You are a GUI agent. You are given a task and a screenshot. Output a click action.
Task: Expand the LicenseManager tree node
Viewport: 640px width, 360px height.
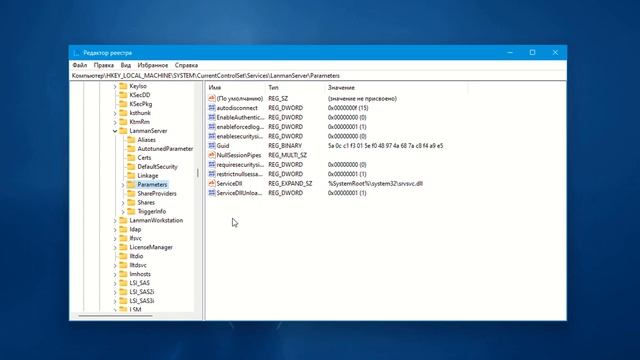[x=115, y=248]
